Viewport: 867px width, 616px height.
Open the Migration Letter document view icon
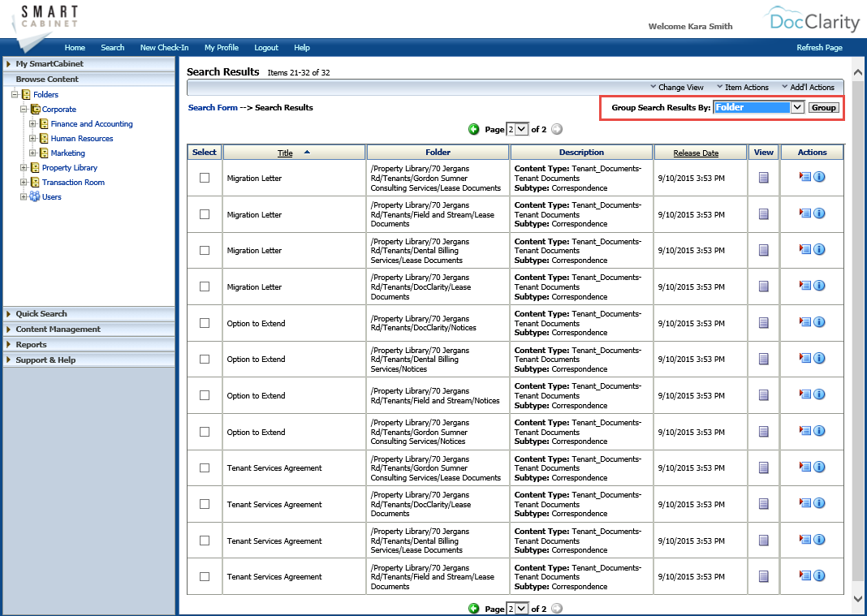tap(762, 178)
